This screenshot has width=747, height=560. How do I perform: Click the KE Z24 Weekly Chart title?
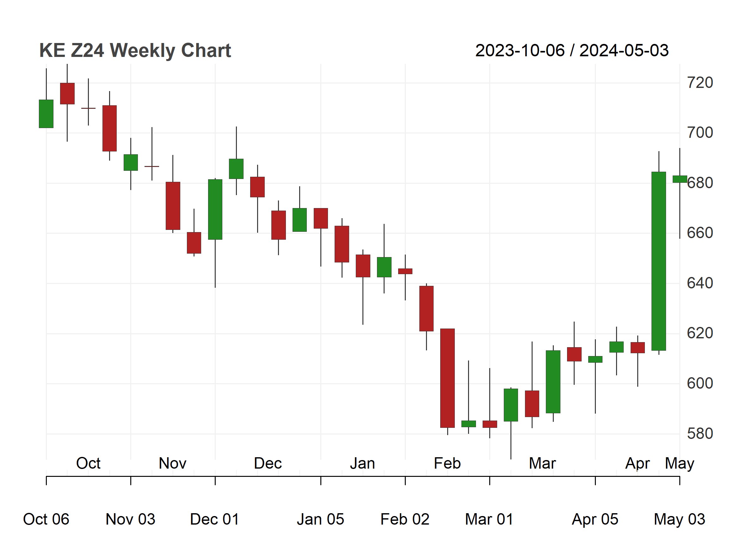(x=135, y=51)
